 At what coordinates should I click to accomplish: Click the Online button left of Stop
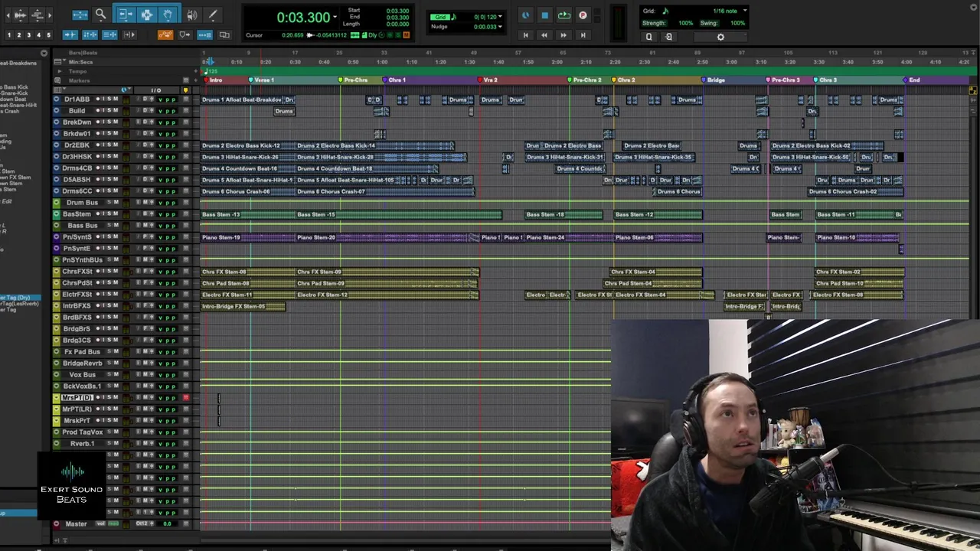[525, 15]
